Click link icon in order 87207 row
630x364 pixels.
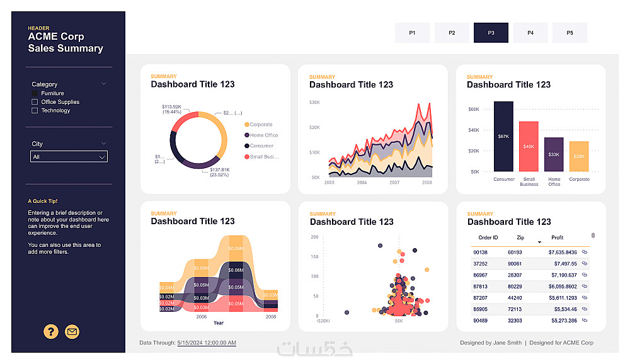coord(585,298)
